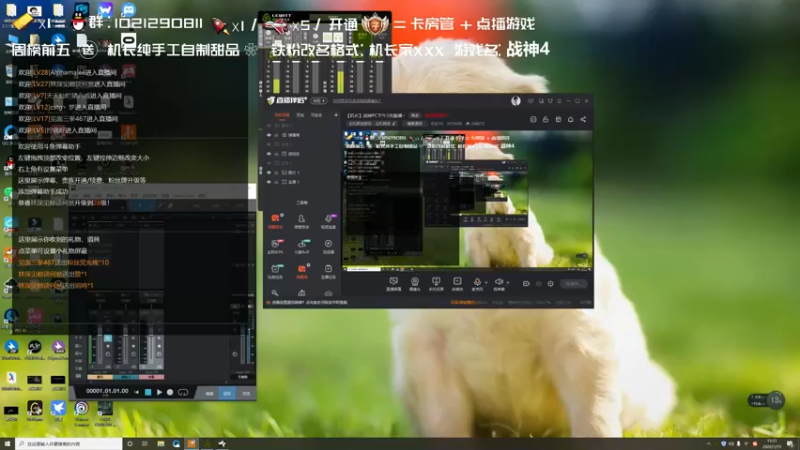Open the key-shaped tool icon in toolbox
This screenshot has height=450, width=800.
(275, 293)
